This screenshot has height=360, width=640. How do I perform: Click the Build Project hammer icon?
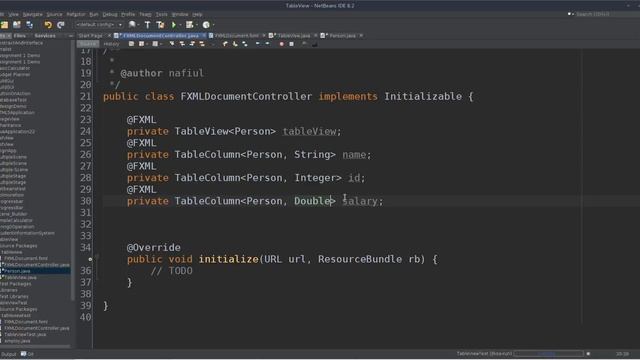[147, 25]
